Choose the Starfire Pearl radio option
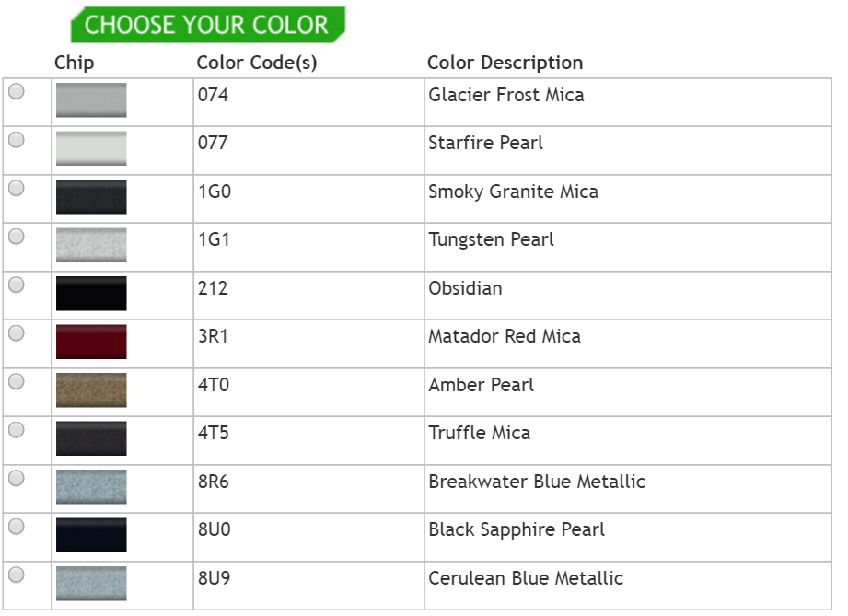 [17, 140]
